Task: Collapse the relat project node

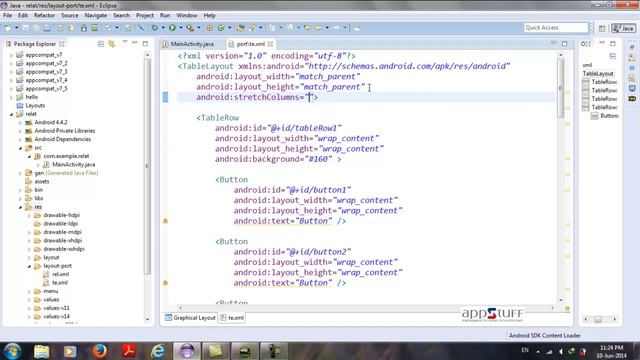Action: pos(11,114)
